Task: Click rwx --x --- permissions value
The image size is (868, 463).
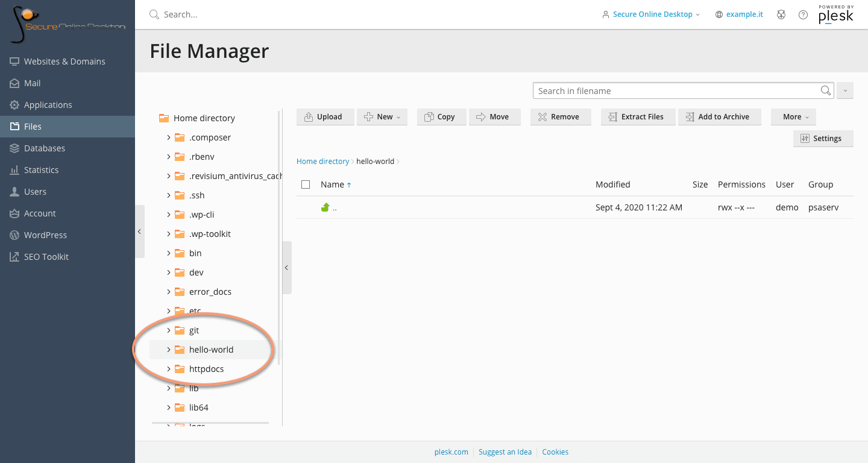Action: [x=737, y=207]
